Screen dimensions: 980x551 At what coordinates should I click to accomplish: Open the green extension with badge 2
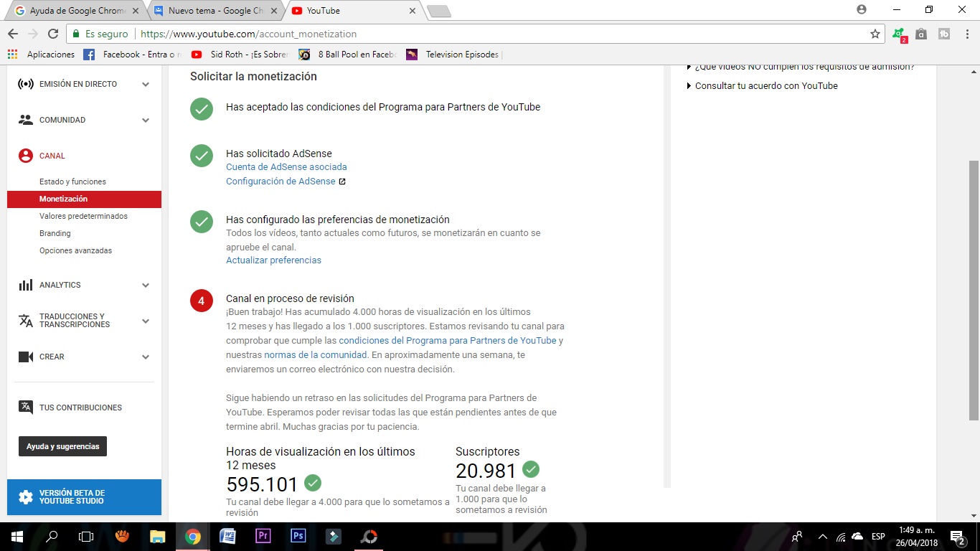pos(899,34)
